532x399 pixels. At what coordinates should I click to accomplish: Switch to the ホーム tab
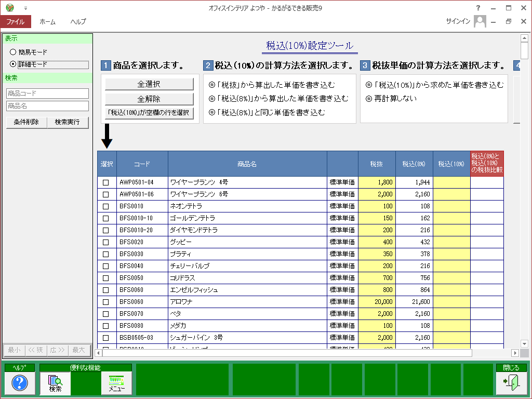click(47, 21)
